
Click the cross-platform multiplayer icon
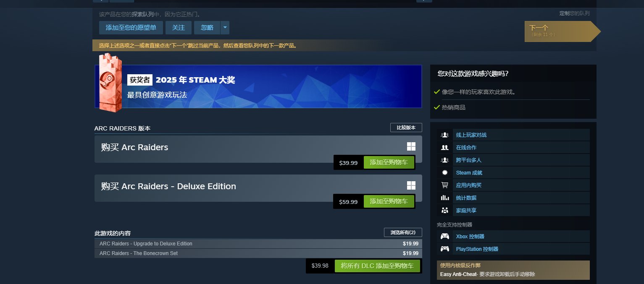pos(444,160)
